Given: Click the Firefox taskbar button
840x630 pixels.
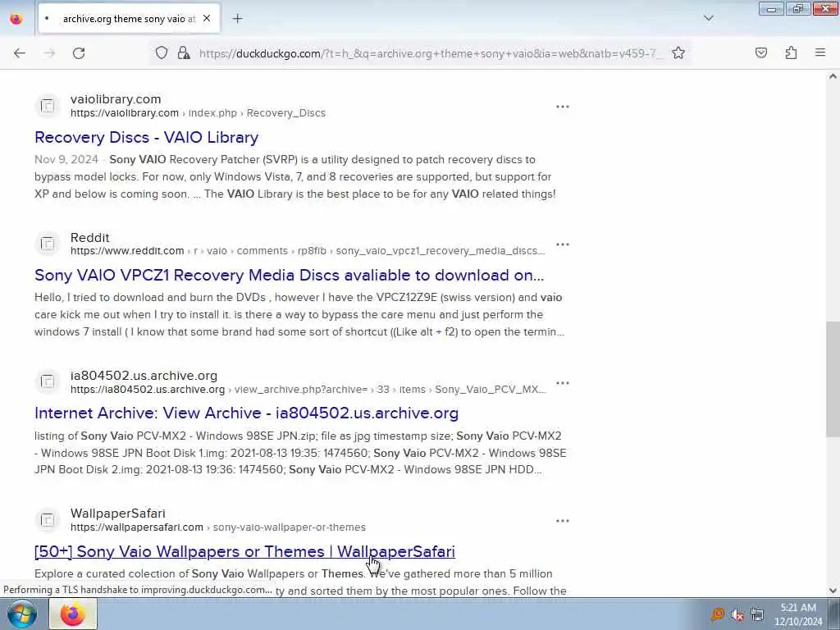Looking at the screenshot, I should point(73,614).
